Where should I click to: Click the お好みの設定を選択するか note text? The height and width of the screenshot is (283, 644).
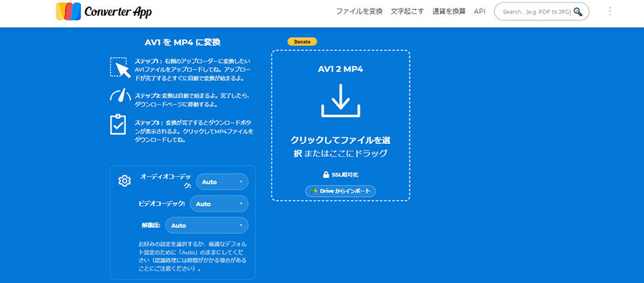click(192, 257)
